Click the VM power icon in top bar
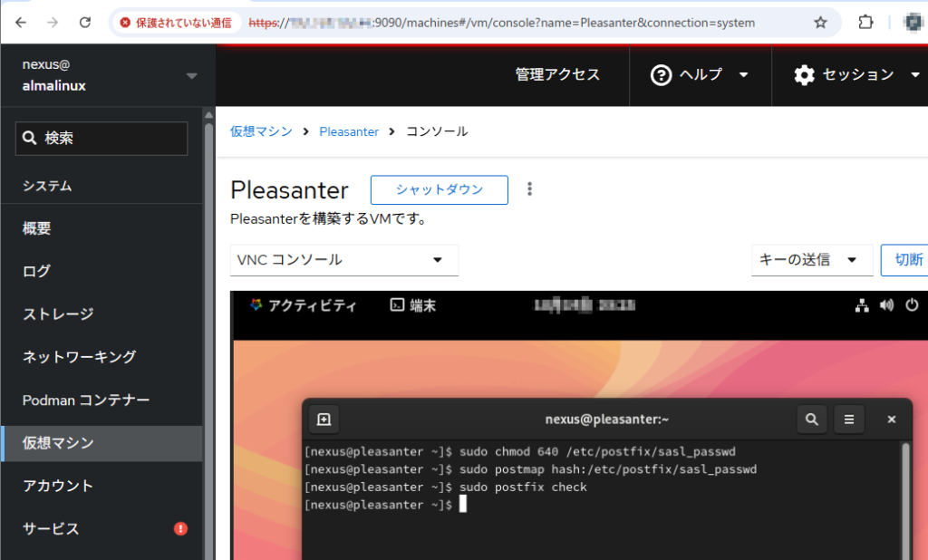Screen dimensions: 928x560 pyautogui.click(x=913, y=305)
